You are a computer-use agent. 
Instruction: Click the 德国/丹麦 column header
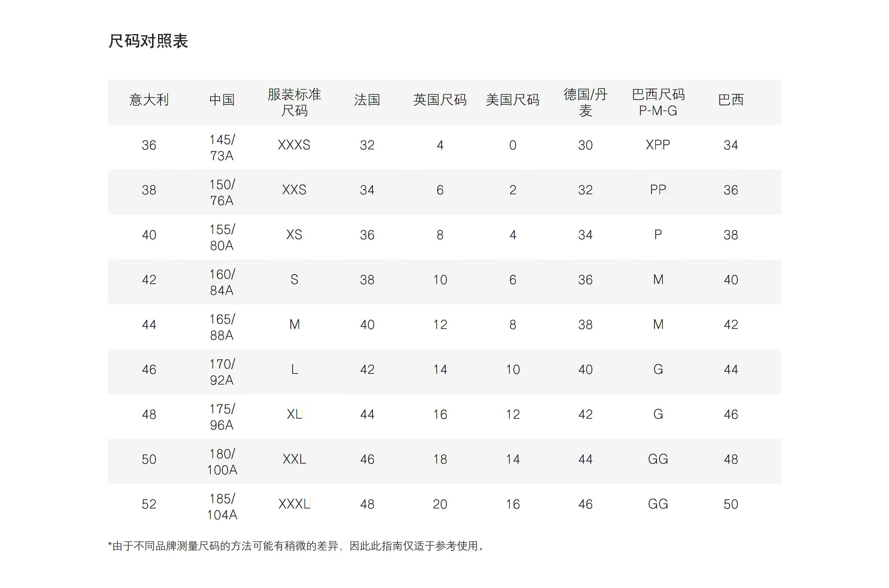(585, 102)
